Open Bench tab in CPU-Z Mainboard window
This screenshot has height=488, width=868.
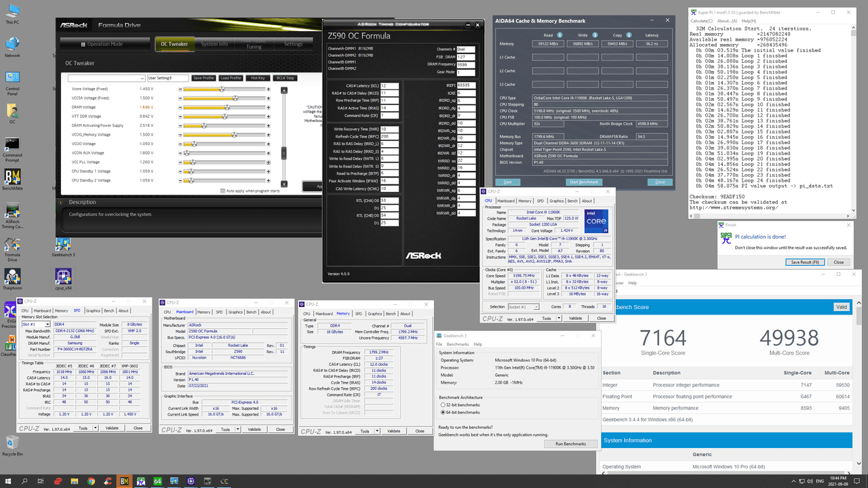pos(252,312)
